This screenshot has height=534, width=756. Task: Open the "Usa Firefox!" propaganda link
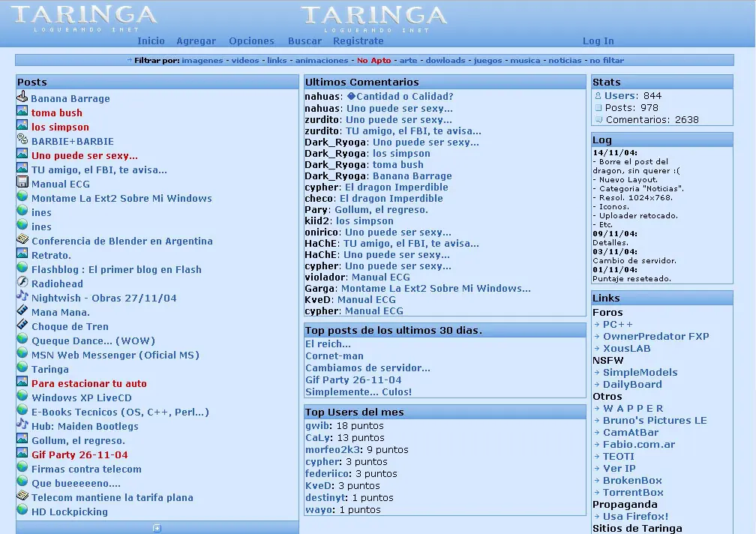coord(637,516)
